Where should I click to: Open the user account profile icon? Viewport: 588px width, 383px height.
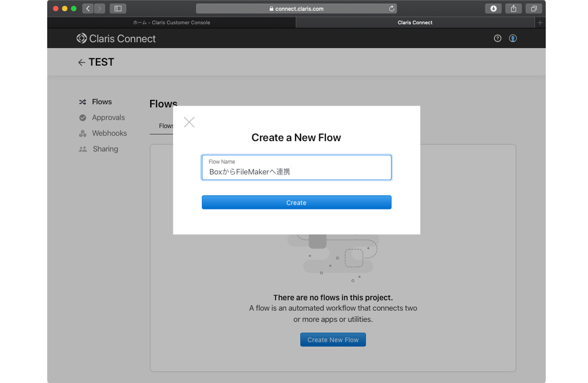click(513, 38)
